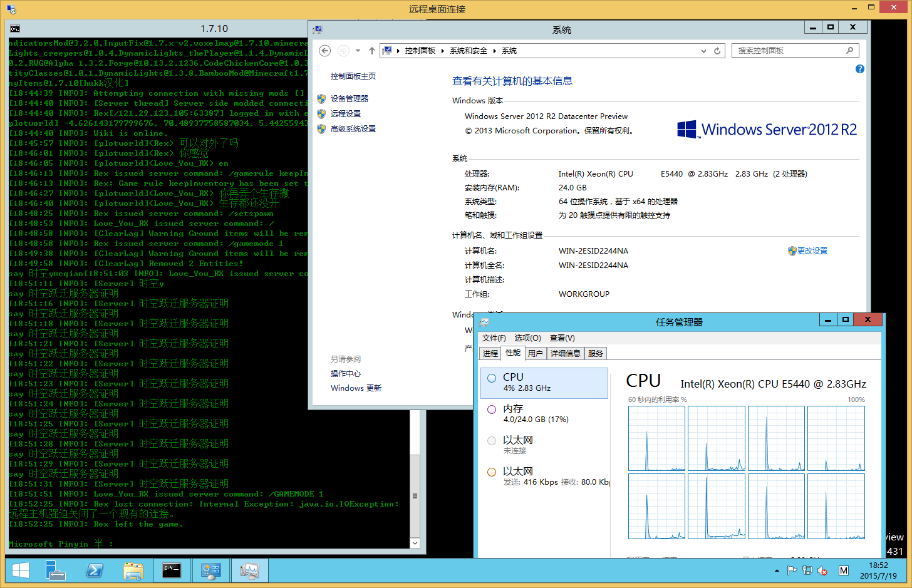Open Server Manager from the taskbar
Image resolution: width=912 pixels, height=588 pixels.
[56, 570]
